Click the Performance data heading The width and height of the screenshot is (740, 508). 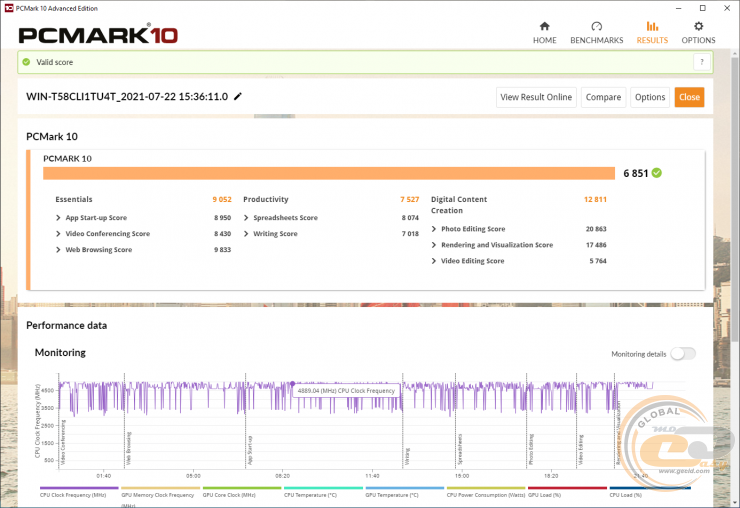pos(67,325)
